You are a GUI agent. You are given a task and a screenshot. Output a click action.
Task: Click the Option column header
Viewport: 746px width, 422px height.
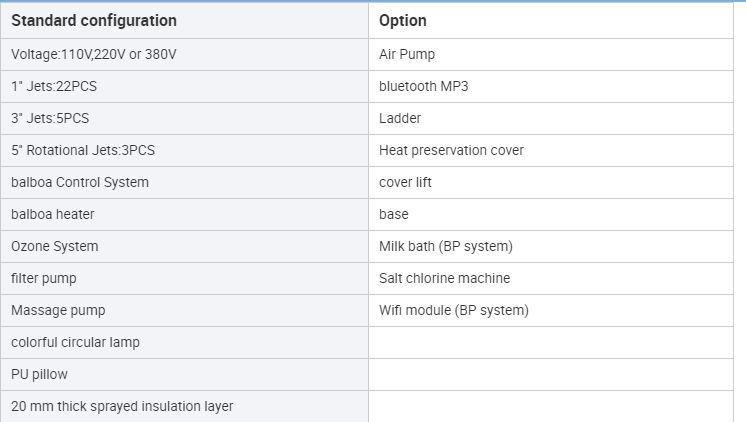403,21
